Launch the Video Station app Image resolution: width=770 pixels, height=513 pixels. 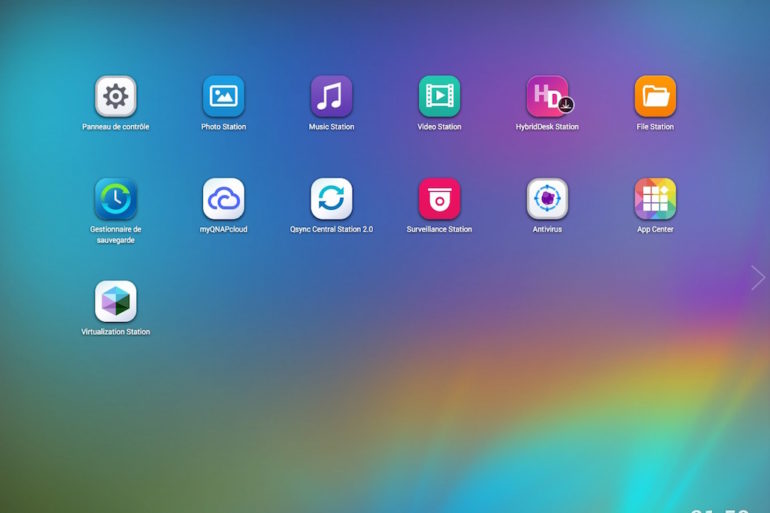[x=440, y=96]
